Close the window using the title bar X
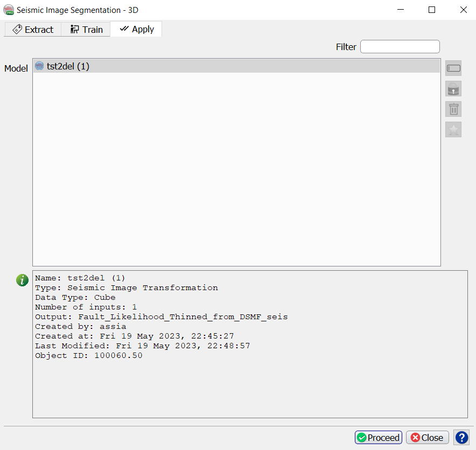This screenshot has height=450, width=476. tap(463, 10)
